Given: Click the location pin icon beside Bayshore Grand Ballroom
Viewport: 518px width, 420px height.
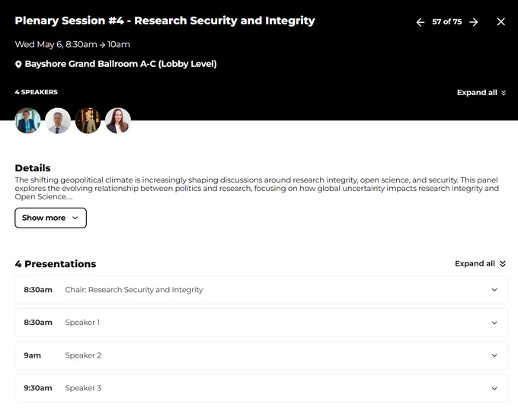Looking at the screenshot, I should point(18,64).
